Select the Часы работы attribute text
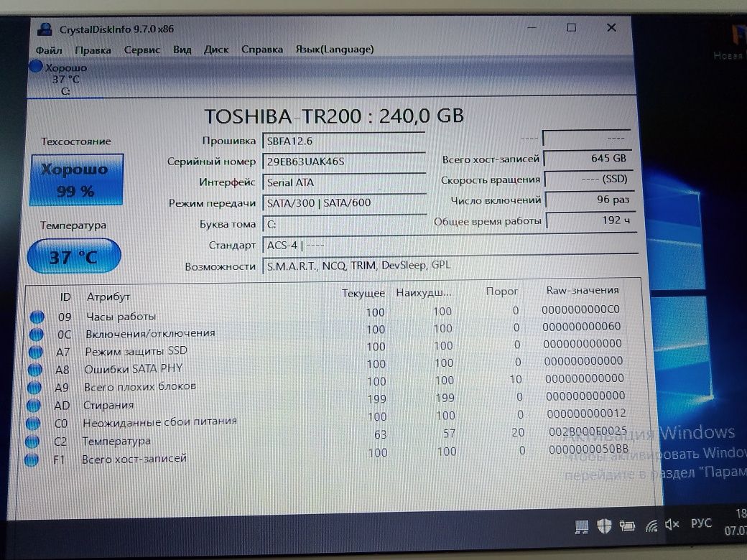747x560 pixels. [121, 317]
